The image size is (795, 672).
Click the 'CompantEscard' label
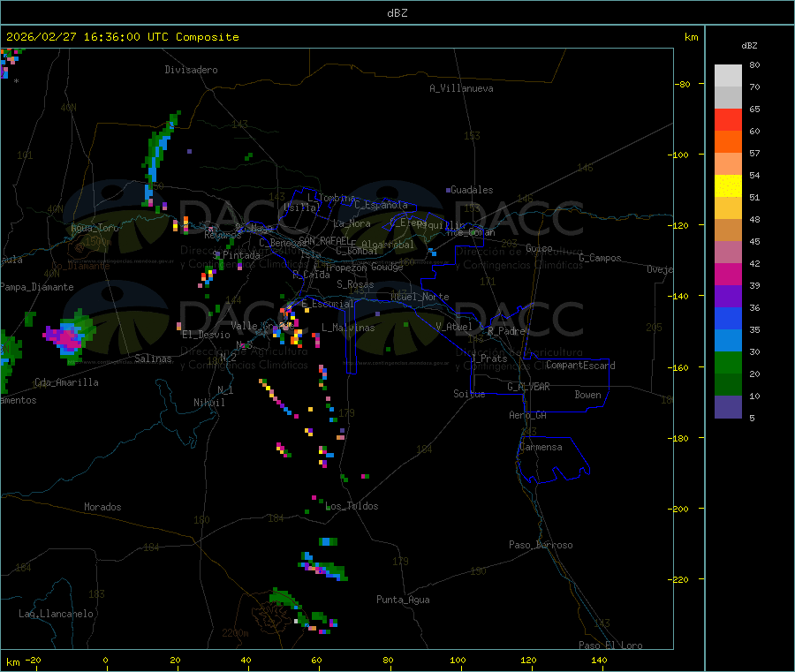click(x=580, y=366)
